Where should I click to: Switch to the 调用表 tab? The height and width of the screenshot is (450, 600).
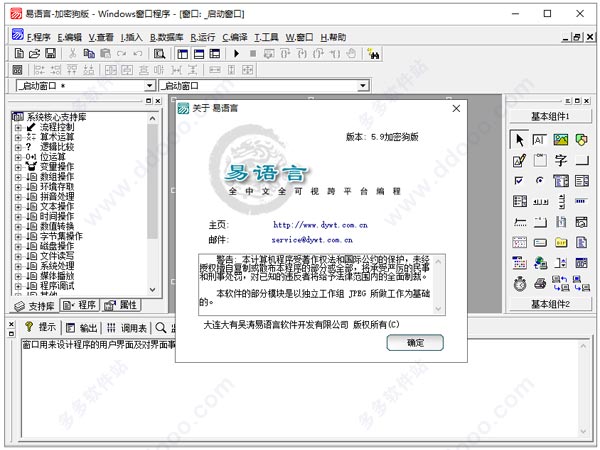click(x=127, y=328)
